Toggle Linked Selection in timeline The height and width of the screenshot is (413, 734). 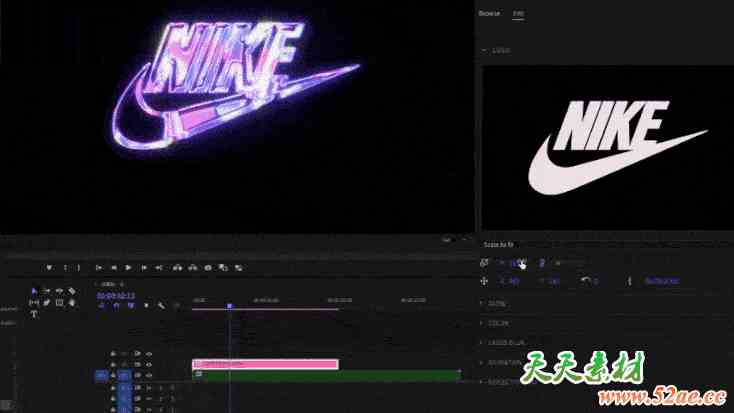pos(131,305)
